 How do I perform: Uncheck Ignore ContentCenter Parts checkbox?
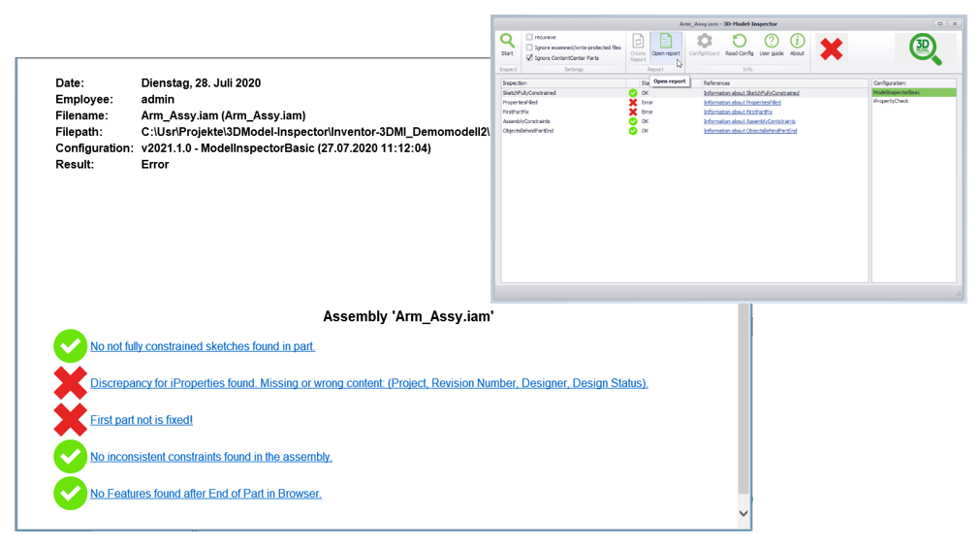click(x=529, y=57)
